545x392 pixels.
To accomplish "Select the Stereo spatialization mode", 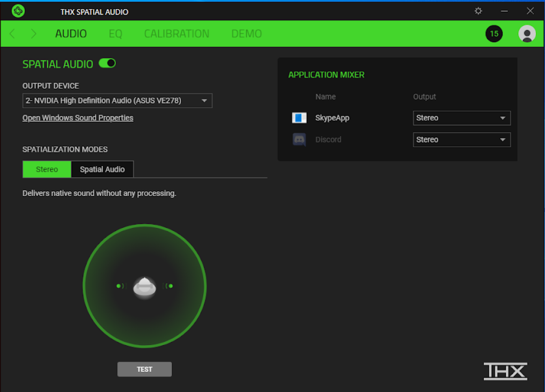I will pos(47,169).
